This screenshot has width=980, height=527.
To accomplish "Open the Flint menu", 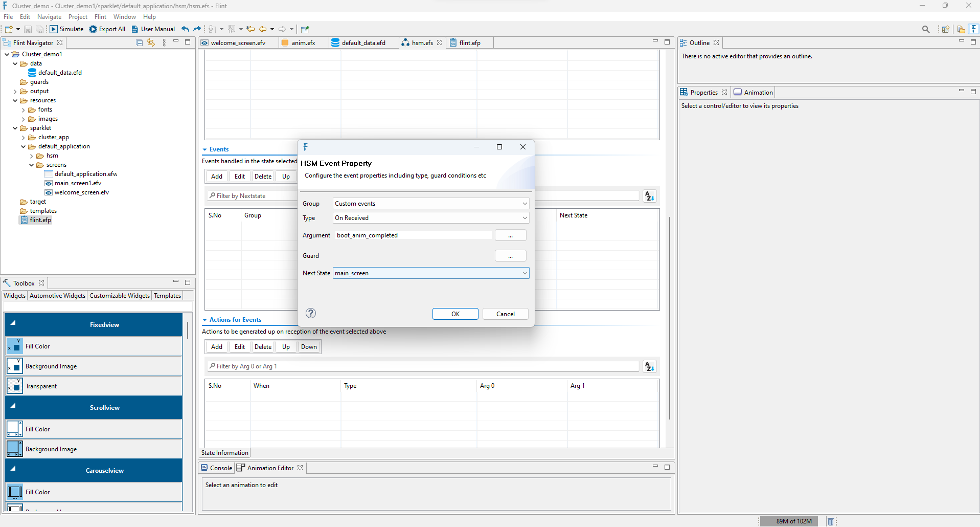I will pyautogui.click(x=100, y=17).
